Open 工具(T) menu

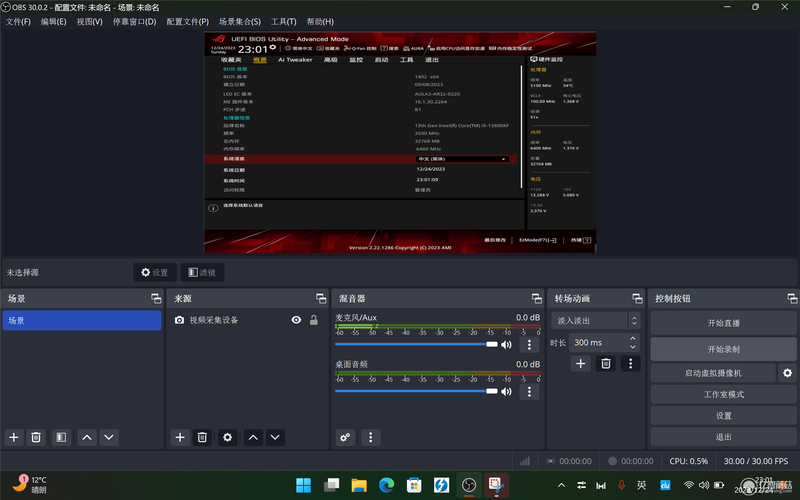(284, 21)
